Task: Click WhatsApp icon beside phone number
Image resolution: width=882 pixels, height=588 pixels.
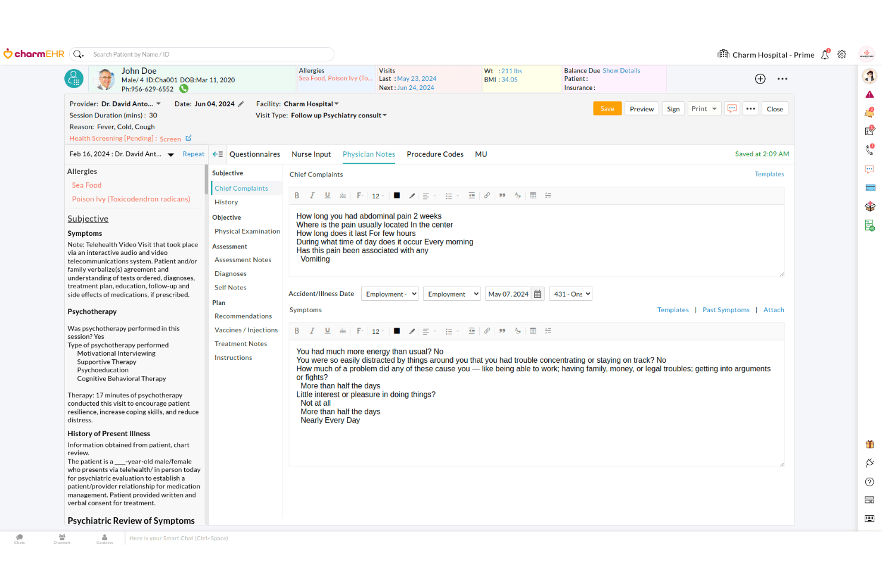Action: tap(184, 89)
